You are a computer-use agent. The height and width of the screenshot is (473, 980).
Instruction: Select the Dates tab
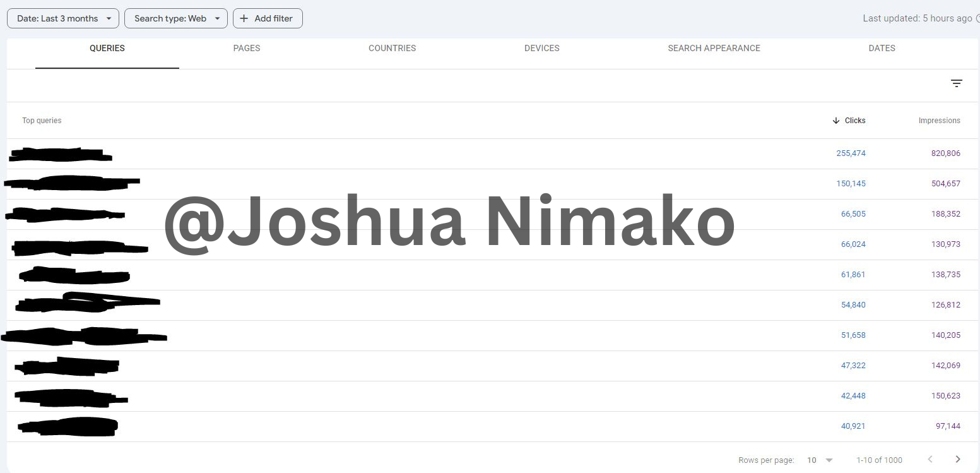coord(882,48)
